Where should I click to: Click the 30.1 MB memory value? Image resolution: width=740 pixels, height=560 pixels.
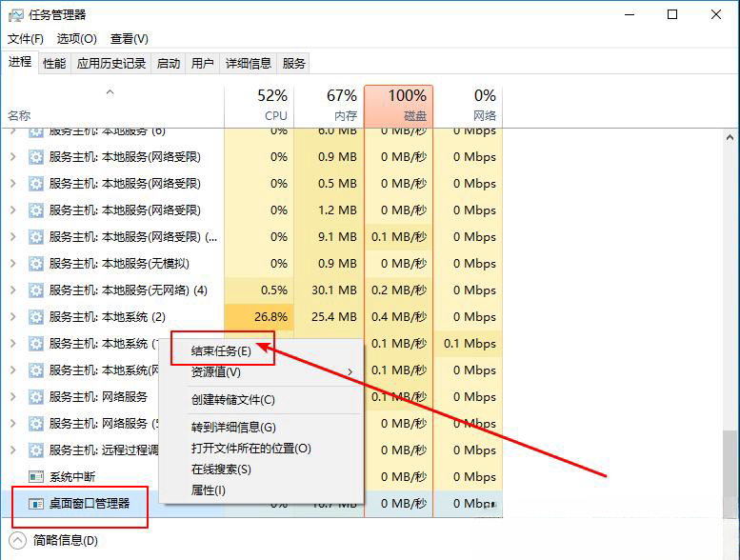pyautogui.click(x=333, y=290)
